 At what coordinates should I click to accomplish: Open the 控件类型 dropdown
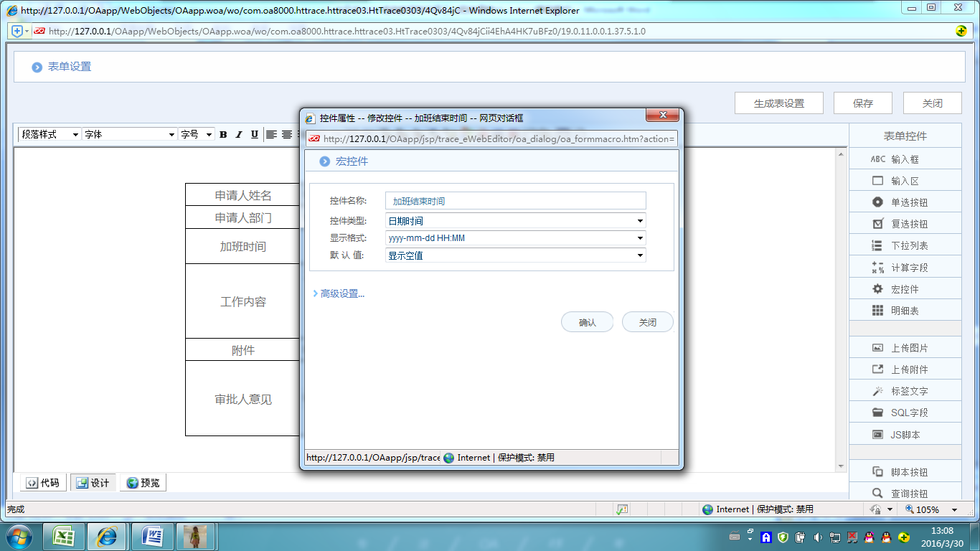(639, 220)
